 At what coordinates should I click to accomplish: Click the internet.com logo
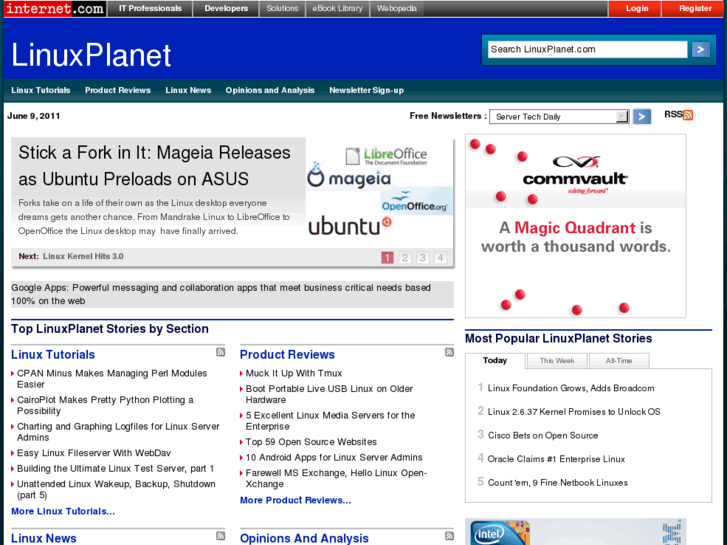pyautogui.click(x=55, y=8)
